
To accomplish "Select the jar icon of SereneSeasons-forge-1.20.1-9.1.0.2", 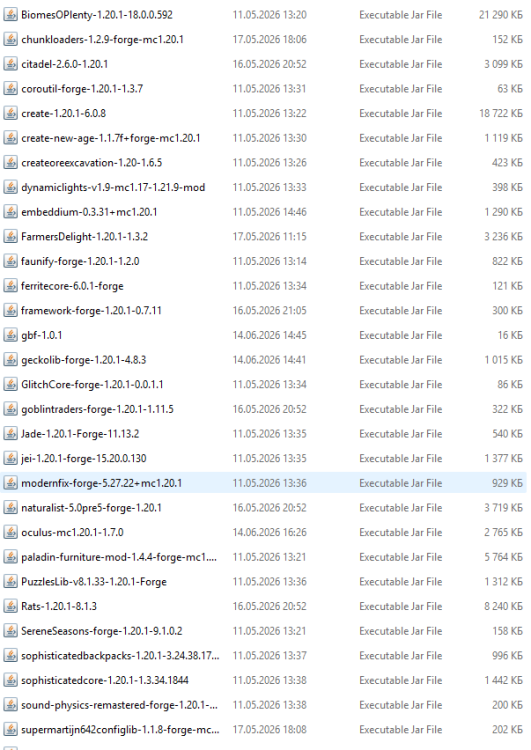I will [11, 630].
